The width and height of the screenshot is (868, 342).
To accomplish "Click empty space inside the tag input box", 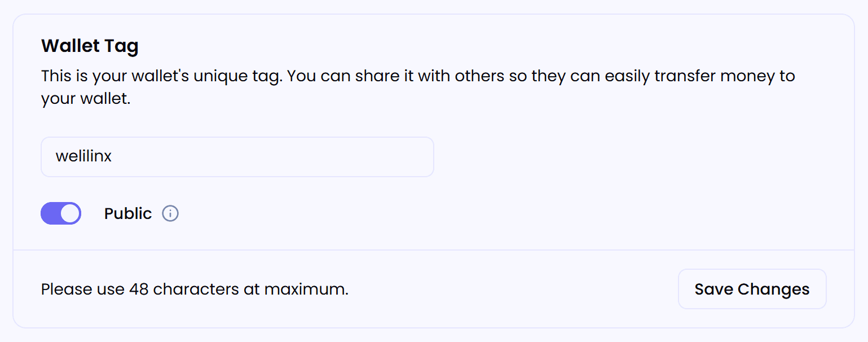I will pyautogui.click(x=310, y=157).
